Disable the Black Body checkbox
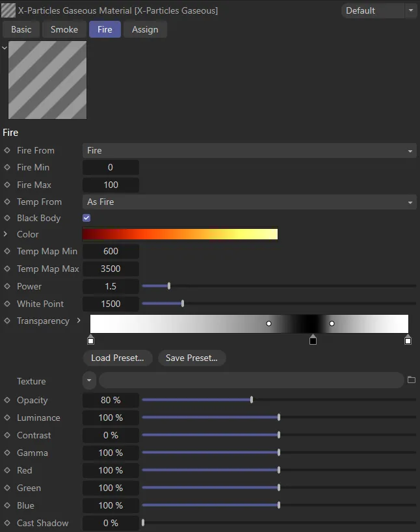The width and height of the screenshot is (420, 532). point(86,218)
